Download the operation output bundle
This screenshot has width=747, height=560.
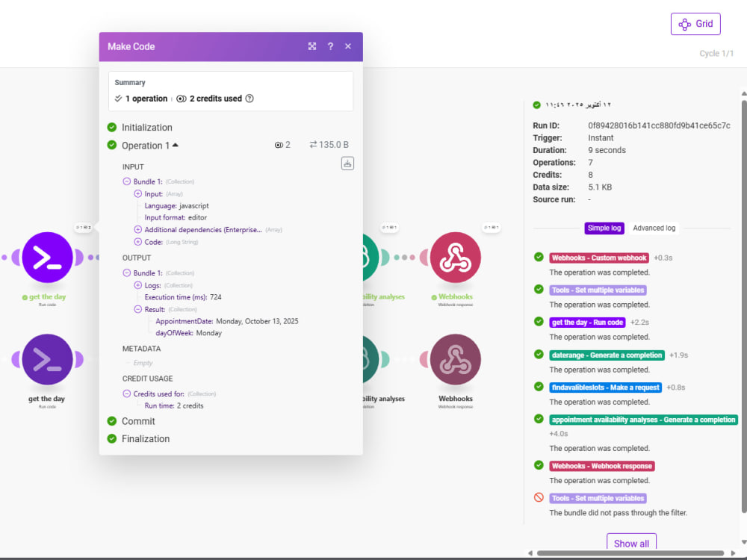347,164
